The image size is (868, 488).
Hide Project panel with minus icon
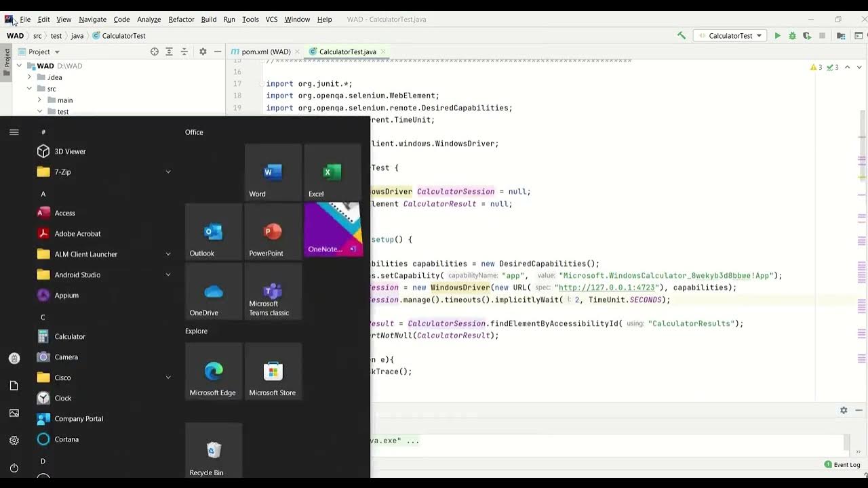pos(217,52)
